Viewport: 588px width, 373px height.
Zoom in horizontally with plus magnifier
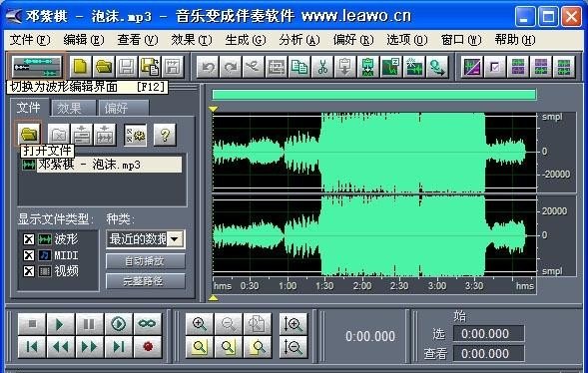(200, 323)
